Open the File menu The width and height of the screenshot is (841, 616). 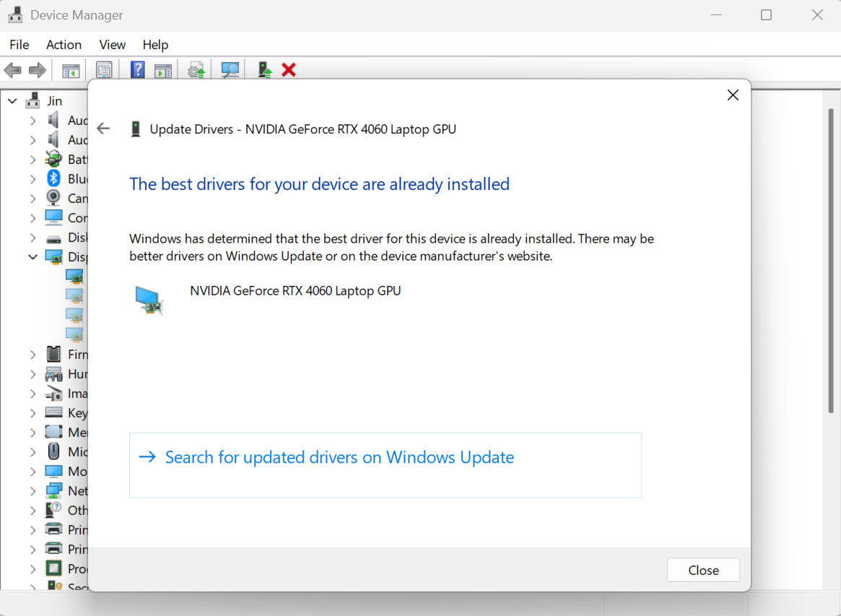pos(19,45)
